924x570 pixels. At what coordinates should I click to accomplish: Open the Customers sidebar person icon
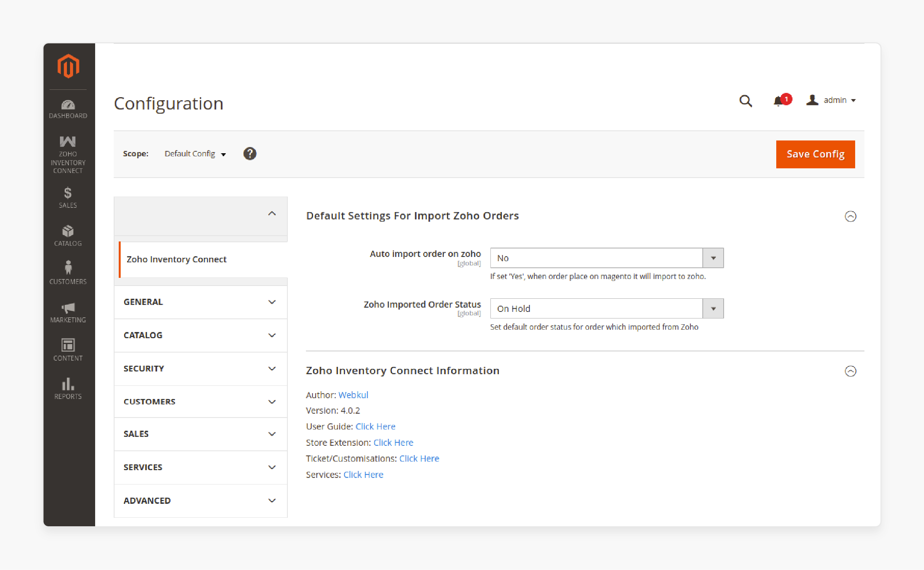pyautogui.click(x=68, y=273)
